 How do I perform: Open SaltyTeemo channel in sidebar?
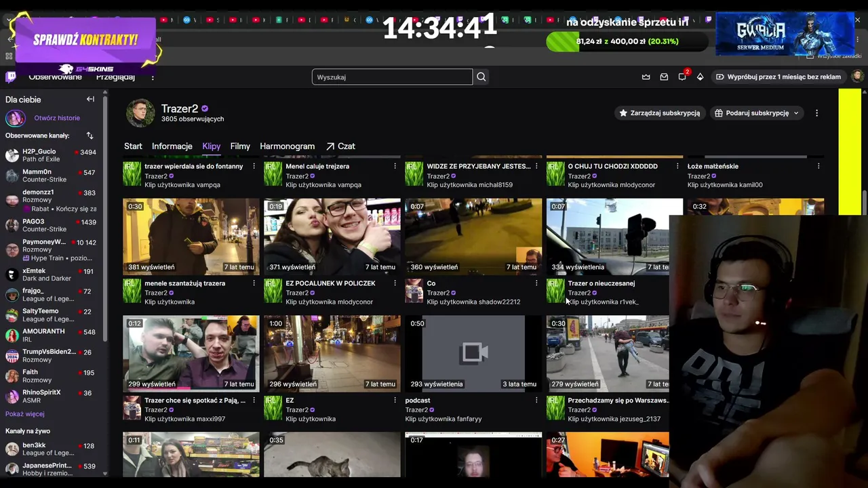(x=52, y=315)
